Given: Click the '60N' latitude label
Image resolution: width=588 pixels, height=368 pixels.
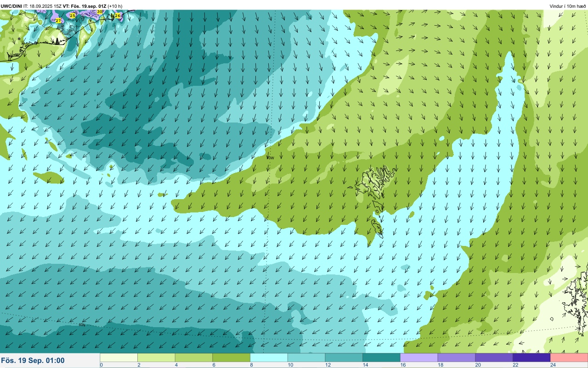Looking at the screenshot, I should tap(82, 325).
